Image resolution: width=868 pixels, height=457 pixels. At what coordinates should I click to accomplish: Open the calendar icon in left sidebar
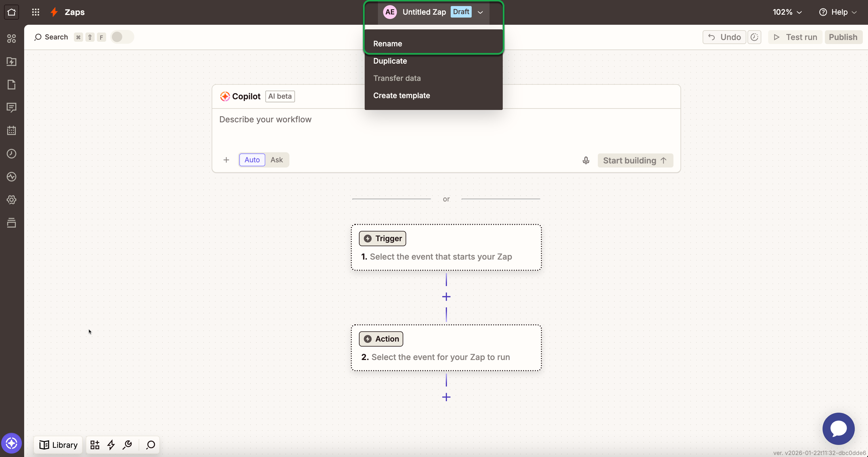pos(12,131)
